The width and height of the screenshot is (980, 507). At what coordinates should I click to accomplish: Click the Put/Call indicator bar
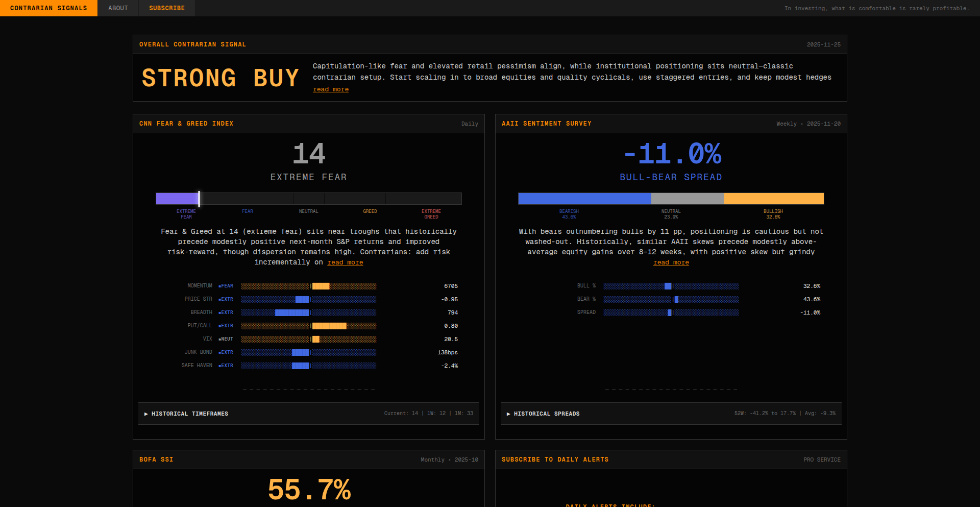[x=309, y=326]
